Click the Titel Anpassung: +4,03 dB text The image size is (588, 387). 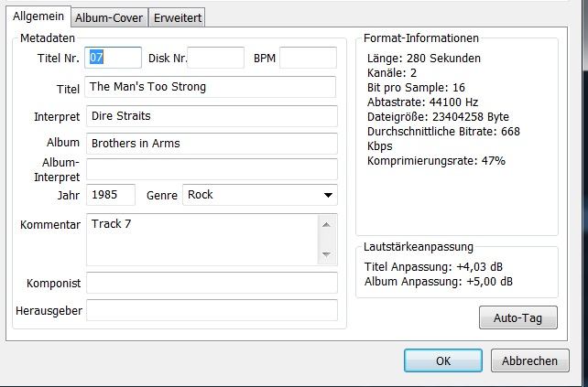pos(433,267)
